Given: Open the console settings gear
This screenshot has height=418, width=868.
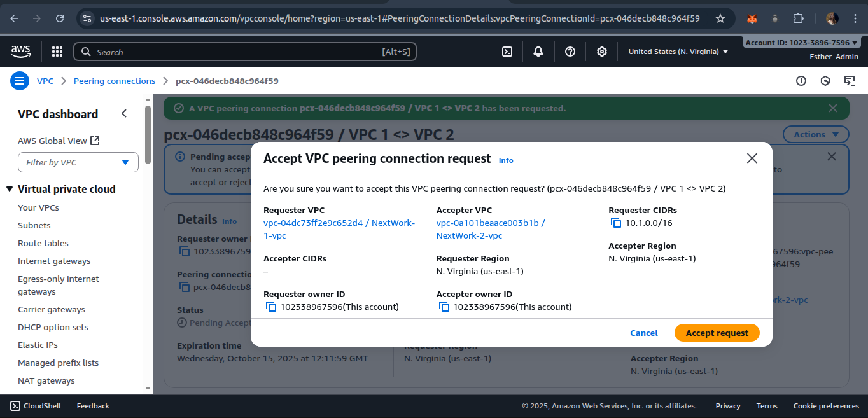Looking at the screenshot, I should 602,52.
